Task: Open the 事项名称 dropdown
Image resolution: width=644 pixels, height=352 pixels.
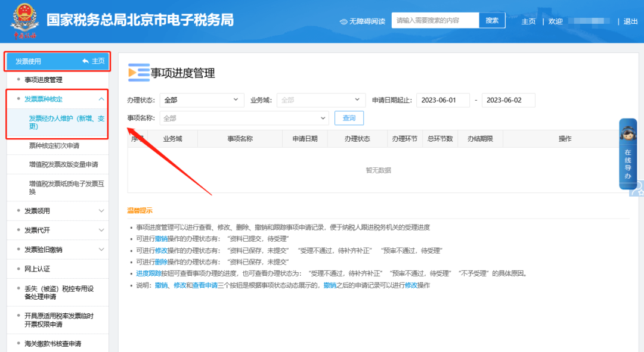Action: tap(244, 118)
